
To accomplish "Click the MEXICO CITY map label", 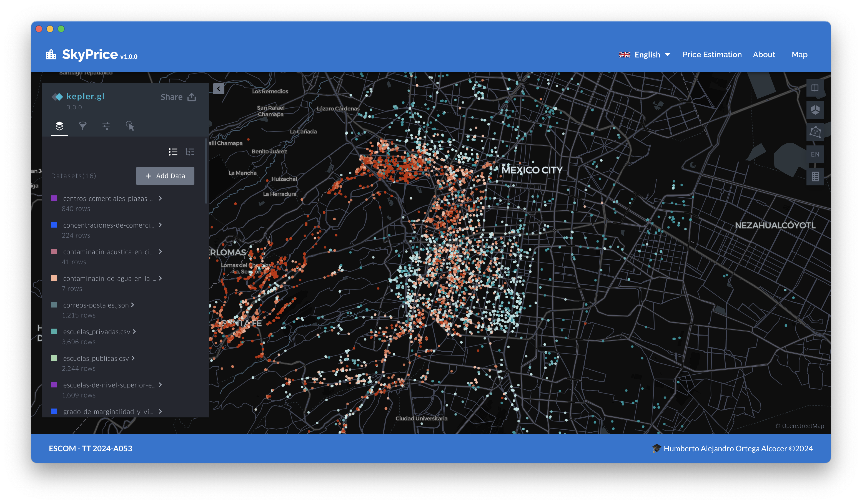I will click(532, 170).
